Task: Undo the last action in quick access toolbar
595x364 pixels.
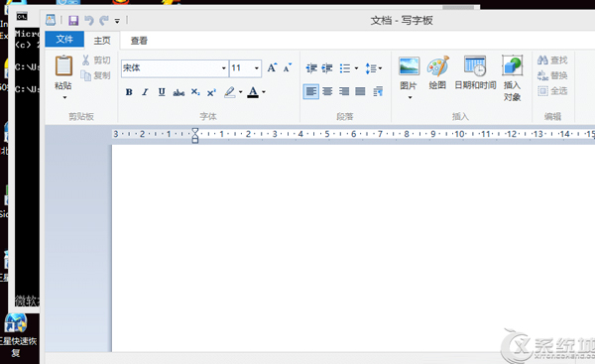Action: coord(89,20)
